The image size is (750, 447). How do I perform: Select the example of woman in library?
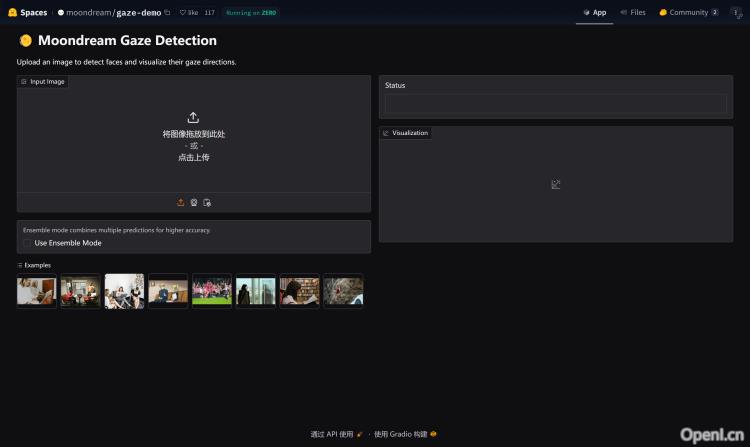[x=299, y=291]
